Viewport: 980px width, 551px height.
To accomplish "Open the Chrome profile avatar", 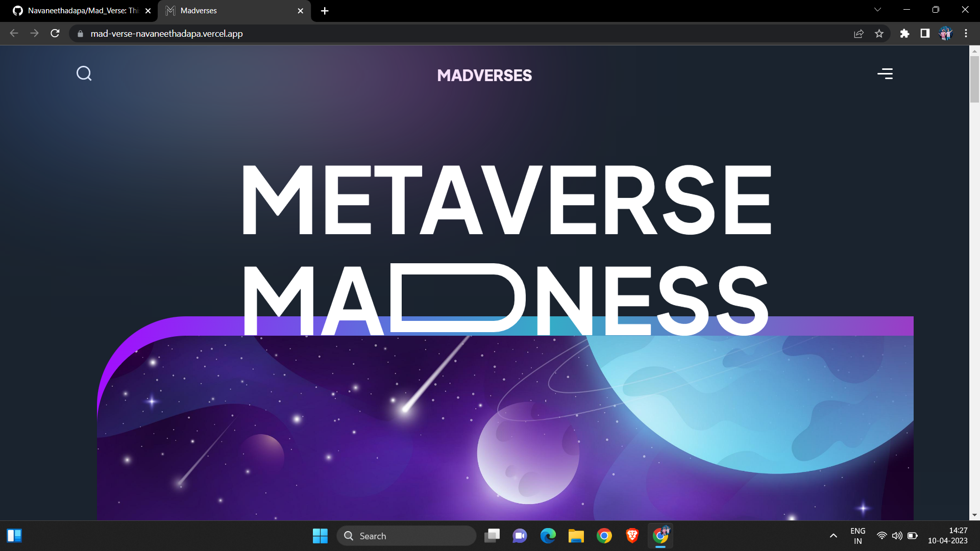I will point(946,33).
